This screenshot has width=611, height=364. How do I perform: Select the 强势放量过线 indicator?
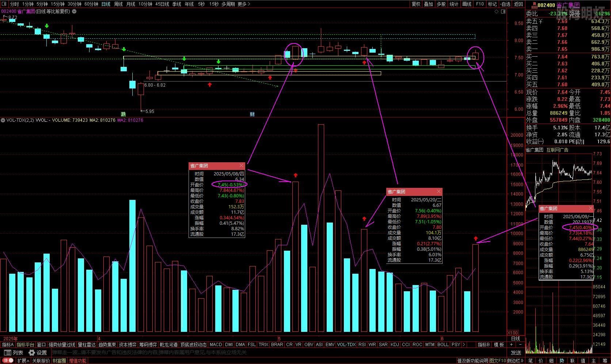[x=62, y=345]
